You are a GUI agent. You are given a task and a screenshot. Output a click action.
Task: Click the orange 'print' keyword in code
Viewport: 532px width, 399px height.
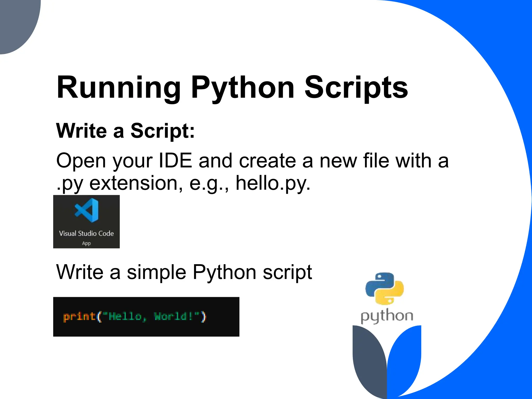[x=79, y=317]
